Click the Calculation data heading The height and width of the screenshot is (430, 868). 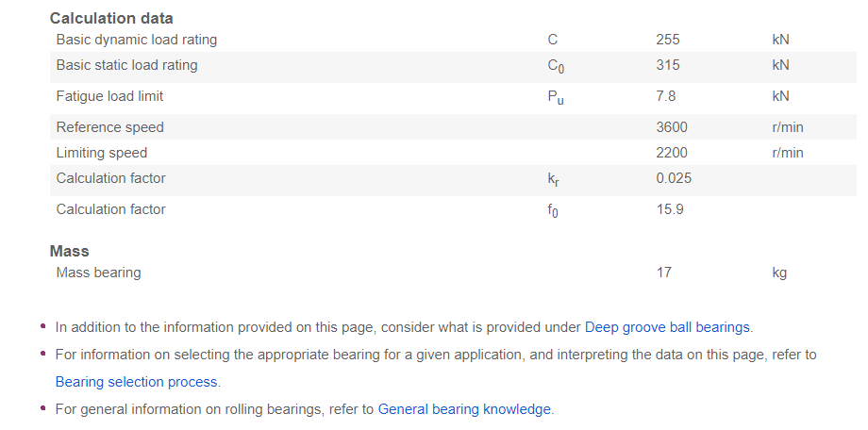(111, 18)
